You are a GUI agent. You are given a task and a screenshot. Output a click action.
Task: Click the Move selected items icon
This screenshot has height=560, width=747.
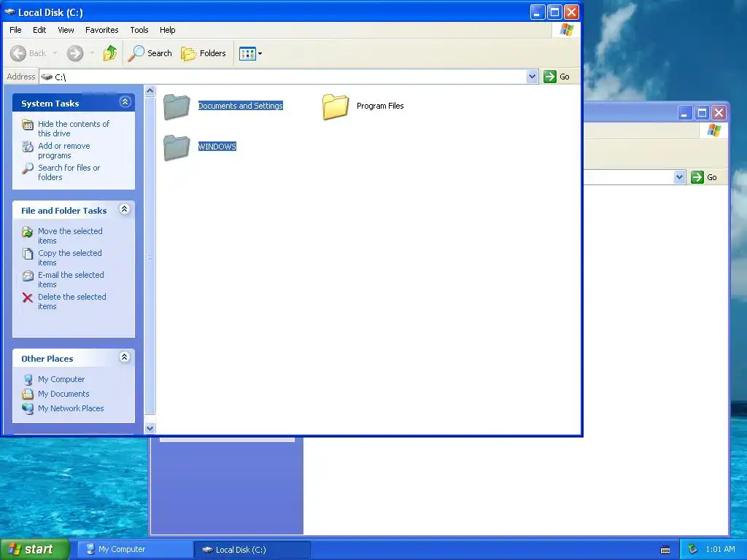[x=28, y=232]
